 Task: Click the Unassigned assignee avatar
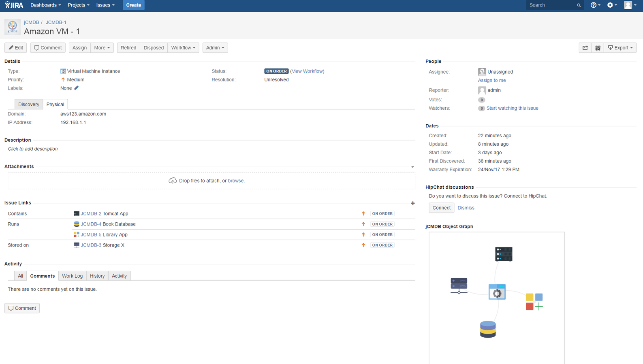click(x=482, y=72)
